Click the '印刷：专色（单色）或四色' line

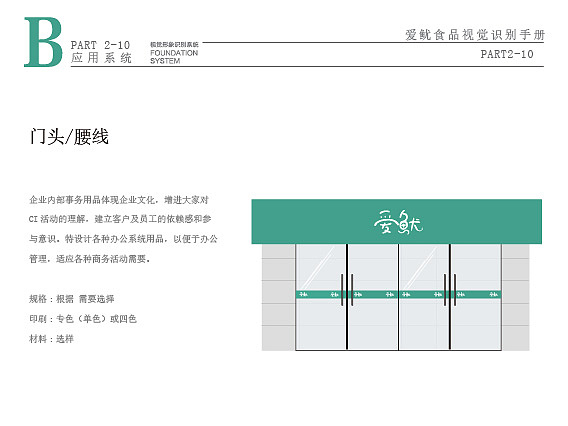83,319
